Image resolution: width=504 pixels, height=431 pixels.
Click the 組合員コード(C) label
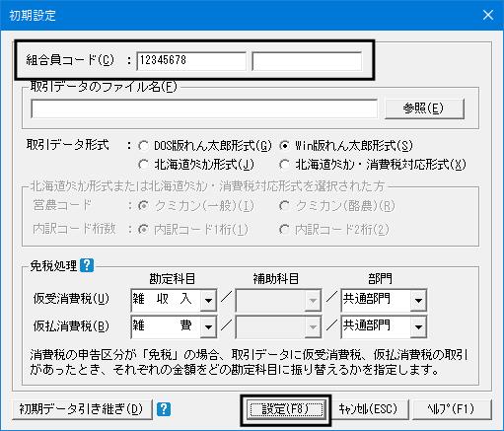pos(70,60)
